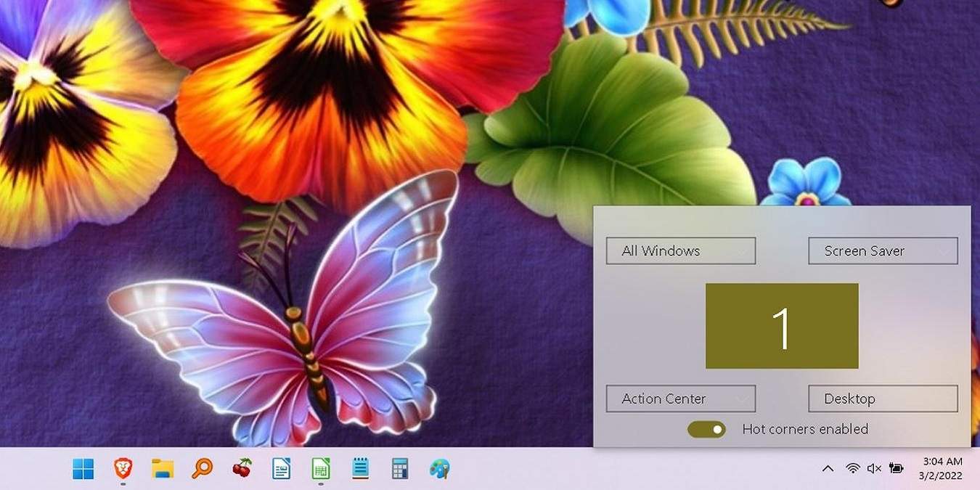Open LibreOffice Writer
Viewport: 980px width, 490px height.
(x=281, y=470)
